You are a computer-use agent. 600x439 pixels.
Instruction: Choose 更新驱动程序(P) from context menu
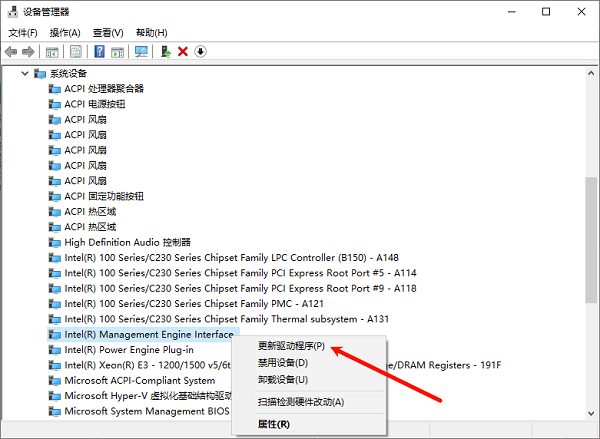click(285, 346)
